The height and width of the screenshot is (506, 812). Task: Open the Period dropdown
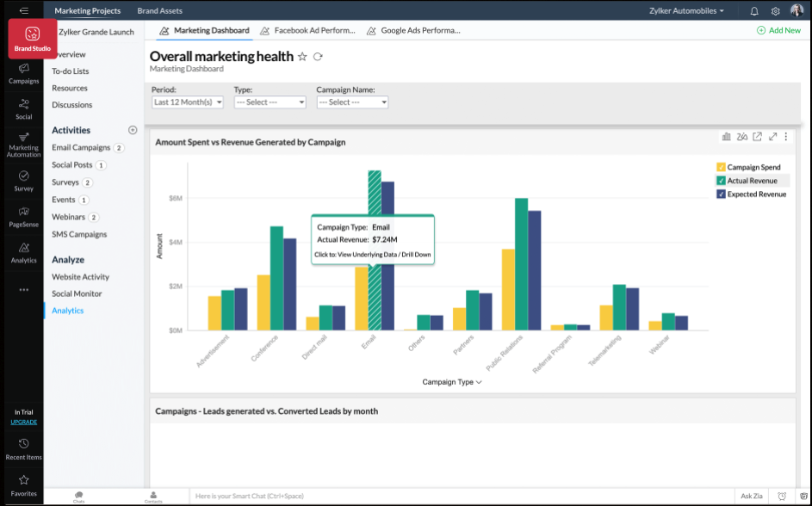pyautogui.click(x=188, y=102)
